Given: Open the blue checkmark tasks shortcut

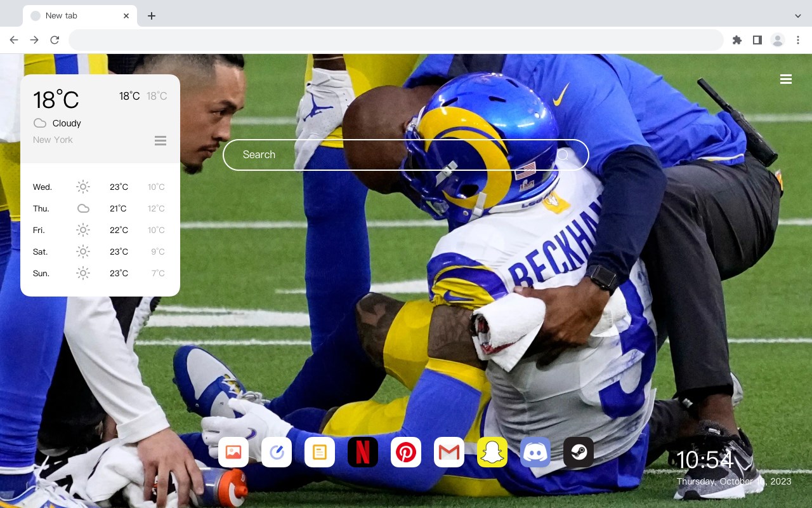Looking at the screenshot, I should [277, 452].
